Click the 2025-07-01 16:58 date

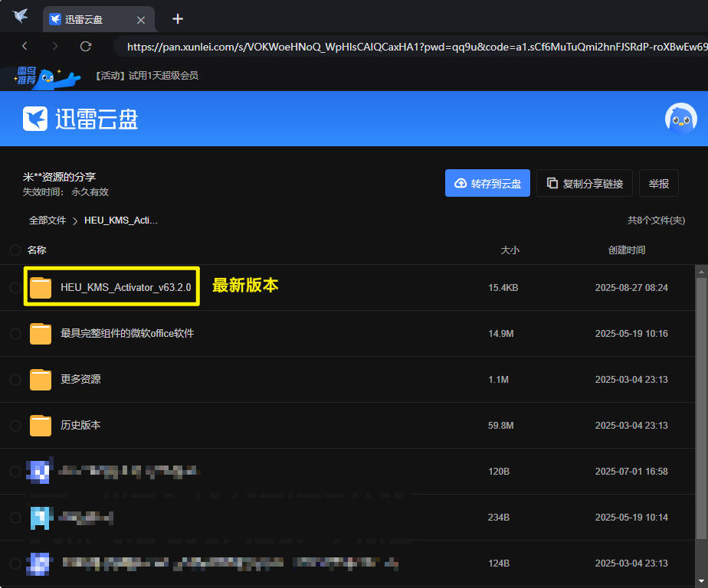631,472
